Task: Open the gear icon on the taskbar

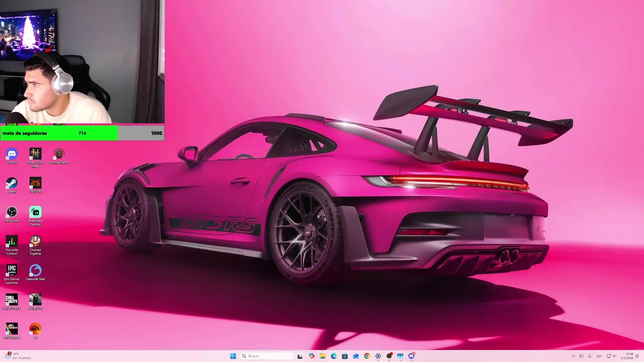Action: [x=378, y=356]
